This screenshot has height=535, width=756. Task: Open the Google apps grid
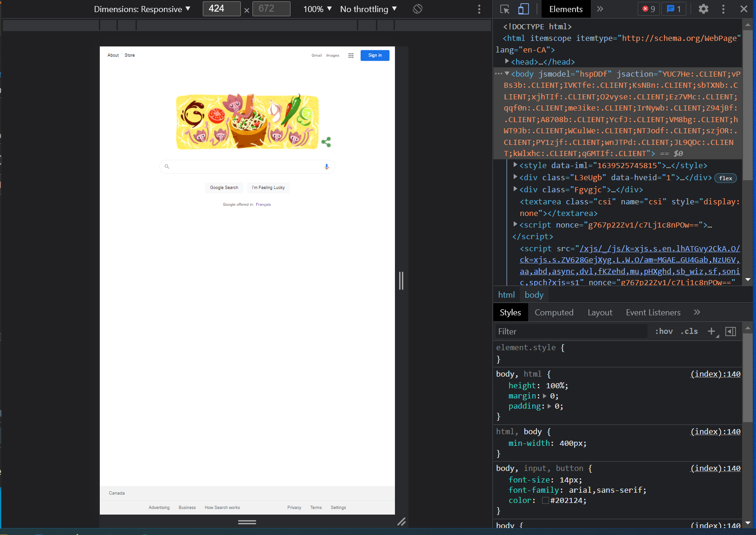[351, 55]
